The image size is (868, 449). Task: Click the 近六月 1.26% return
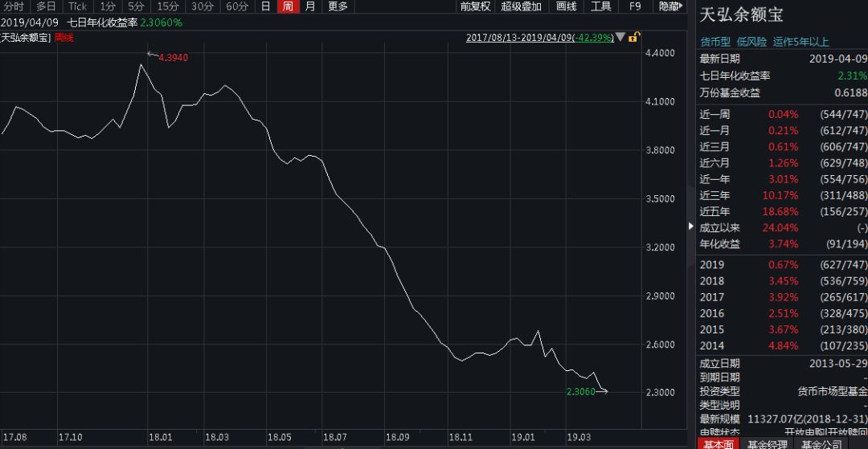click(x=783, y=163)
